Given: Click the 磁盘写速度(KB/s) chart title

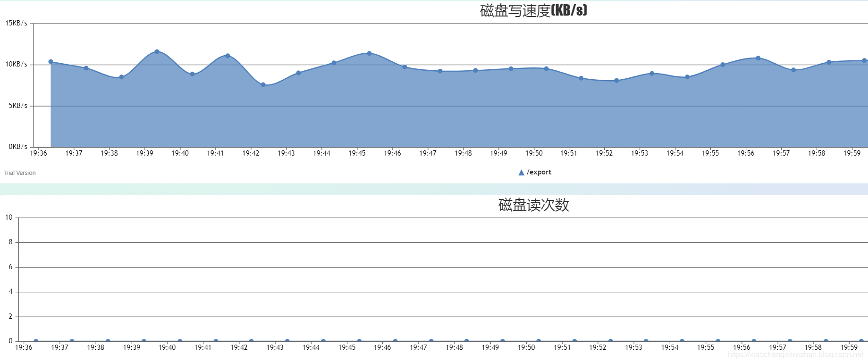Looking at the screenshot, I should click(534, 10).
